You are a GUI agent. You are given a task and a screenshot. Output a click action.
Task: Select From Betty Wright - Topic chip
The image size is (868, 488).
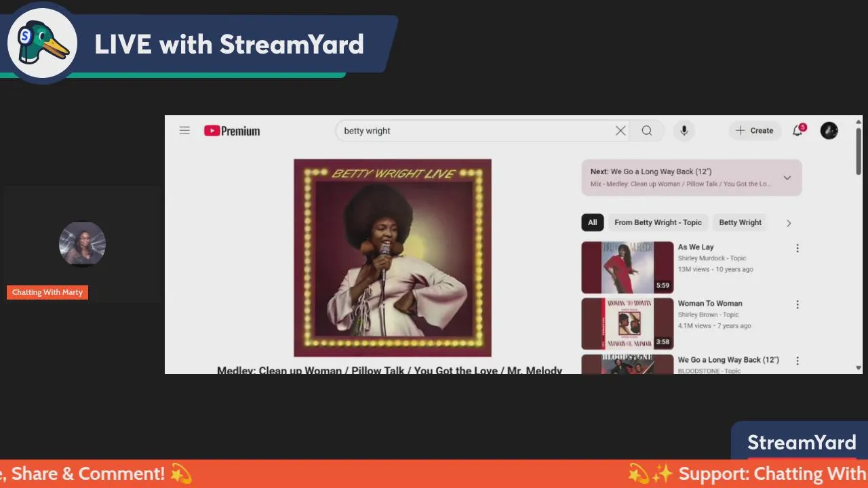point(658,222)
